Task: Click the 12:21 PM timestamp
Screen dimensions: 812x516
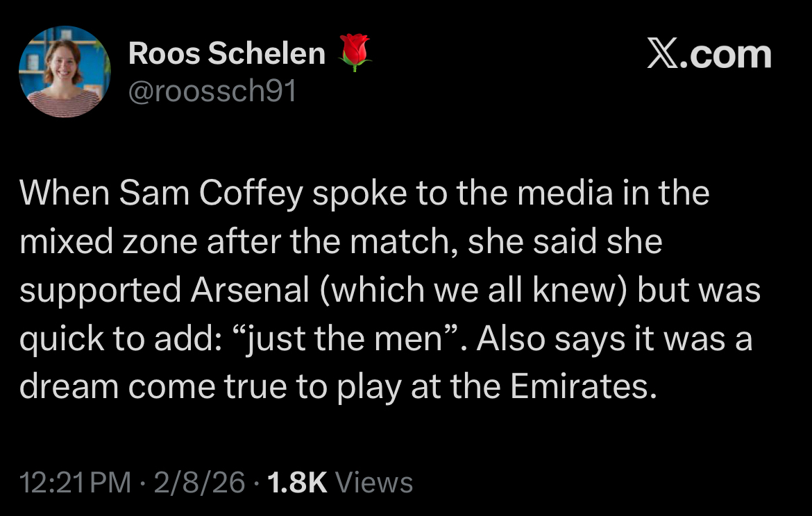Action: [x=76, y=482]
